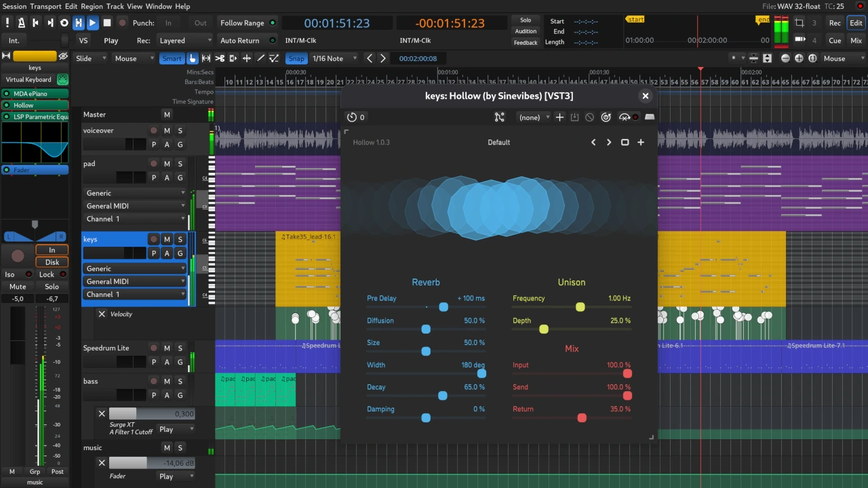
Task: Mute the keys track
Action: tap(167, 239)
